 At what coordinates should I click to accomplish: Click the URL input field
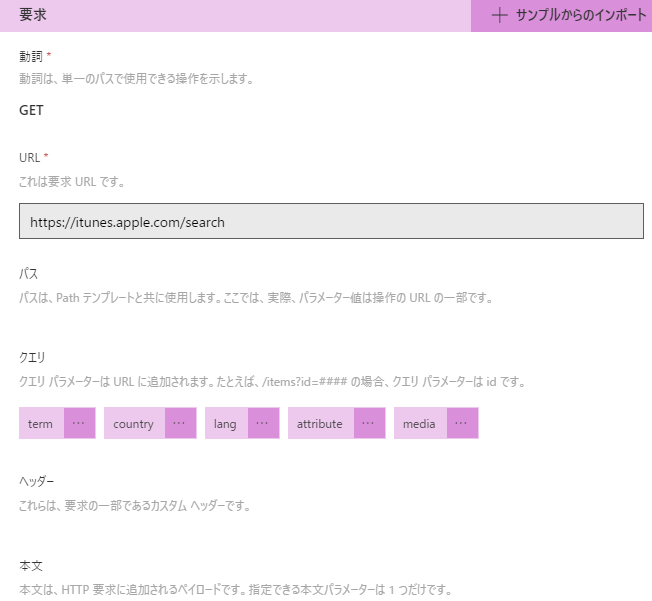coord(331,221)
